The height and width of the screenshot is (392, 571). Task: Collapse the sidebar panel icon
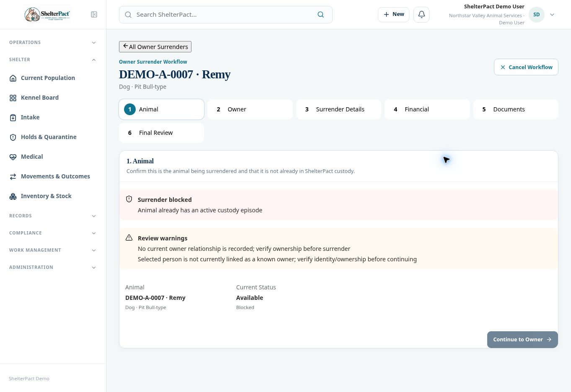pos(94,15)
